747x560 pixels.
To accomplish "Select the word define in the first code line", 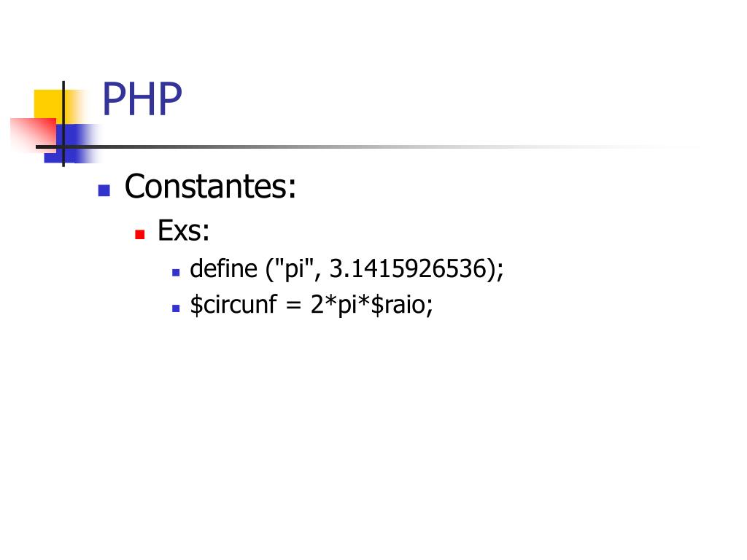I will (223, 268).
